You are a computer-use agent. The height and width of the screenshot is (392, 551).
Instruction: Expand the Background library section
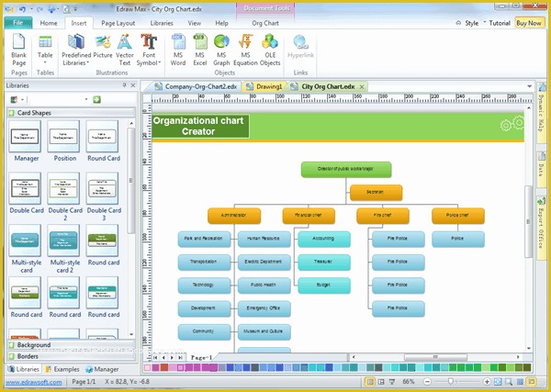71,345
